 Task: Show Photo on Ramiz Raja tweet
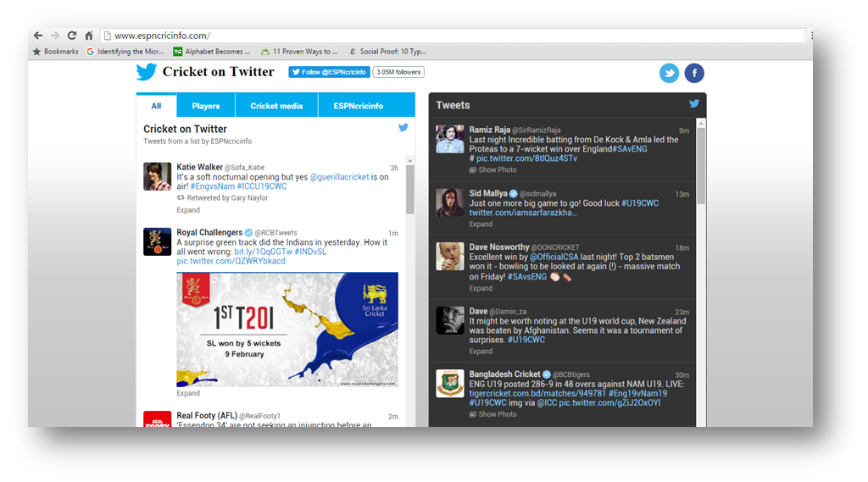coord(492,170)
